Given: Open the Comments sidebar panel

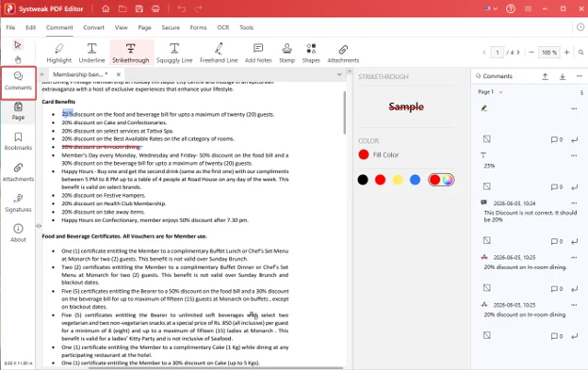Looking at the screenshot, I should tap(18, 82).
